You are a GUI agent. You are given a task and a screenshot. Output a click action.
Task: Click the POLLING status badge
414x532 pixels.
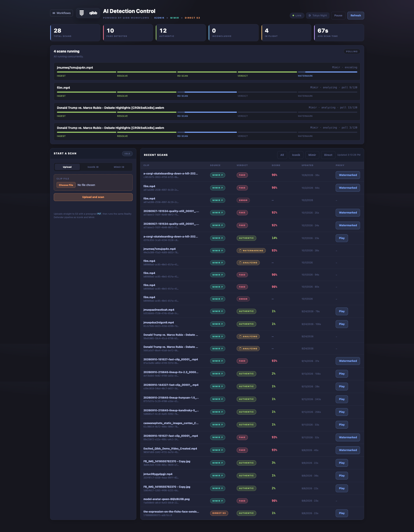[x=352, y=51]
